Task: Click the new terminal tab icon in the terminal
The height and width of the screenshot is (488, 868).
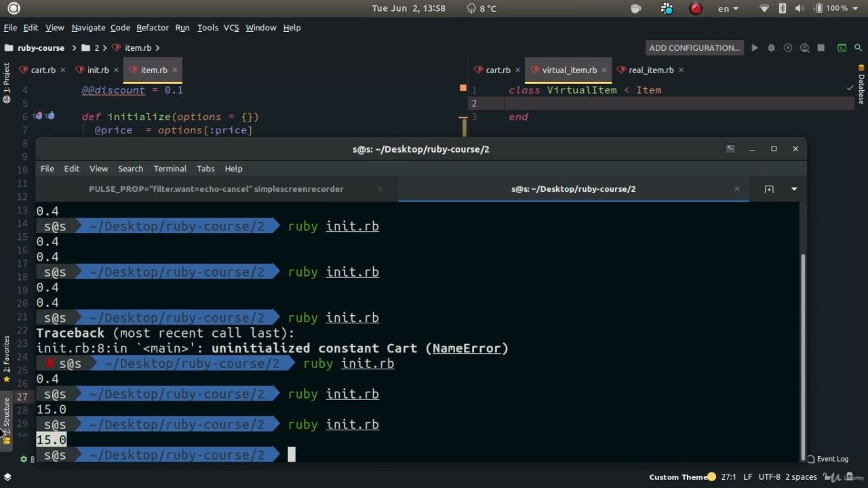Action: tap(769, 189)
